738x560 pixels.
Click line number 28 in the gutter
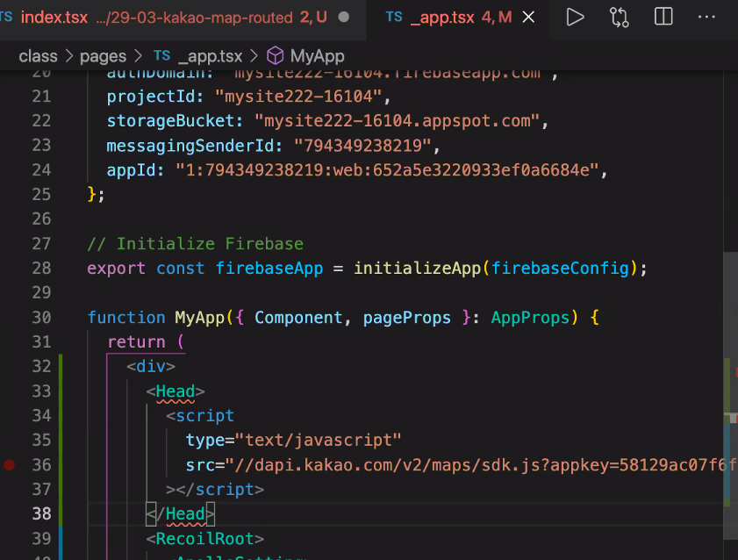pyautogui.click(x=41, y=269)
